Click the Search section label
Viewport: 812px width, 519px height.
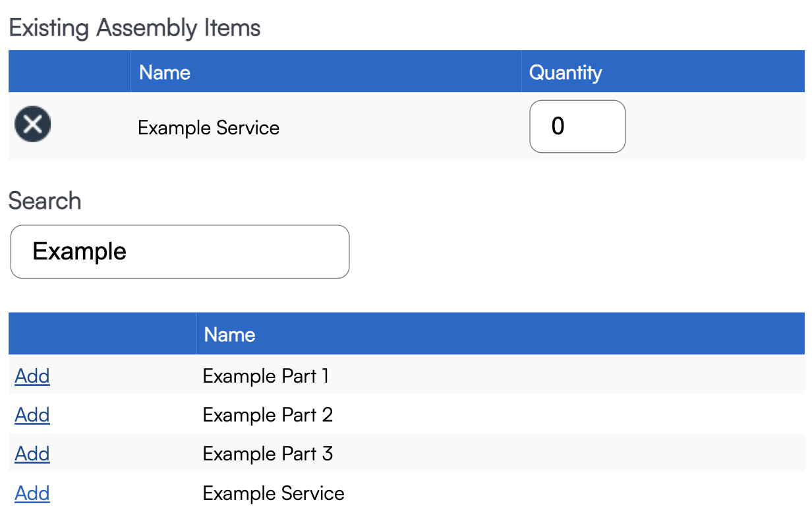(x=45, y=201)
